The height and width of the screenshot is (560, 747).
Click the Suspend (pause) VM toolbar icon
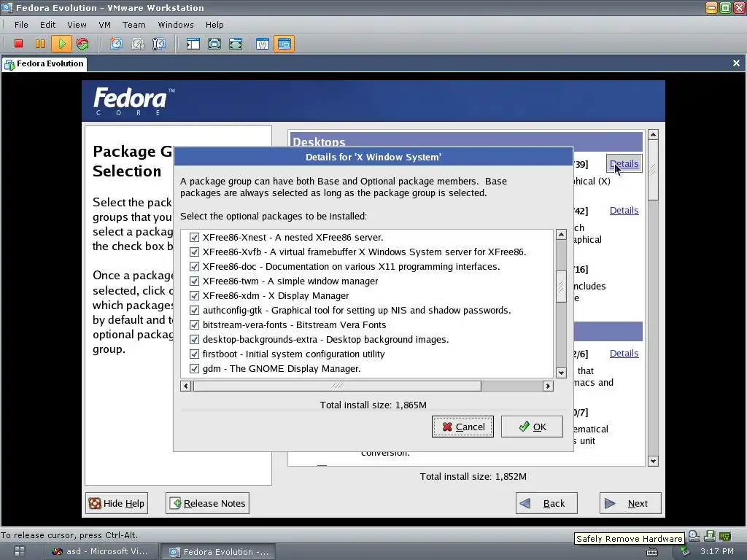pos(40,44)
